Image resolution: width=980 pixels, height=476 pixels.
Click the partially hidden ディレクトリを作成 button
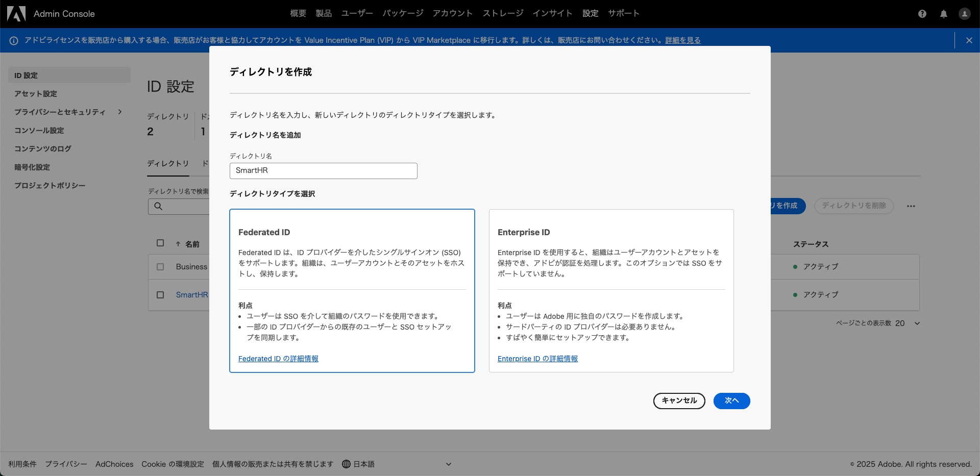788,206
